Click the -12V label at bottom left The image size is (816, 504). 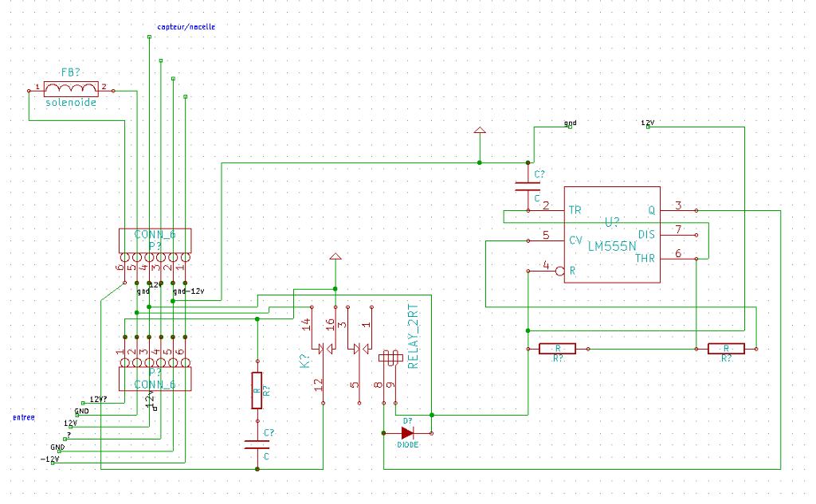[50, 459]
